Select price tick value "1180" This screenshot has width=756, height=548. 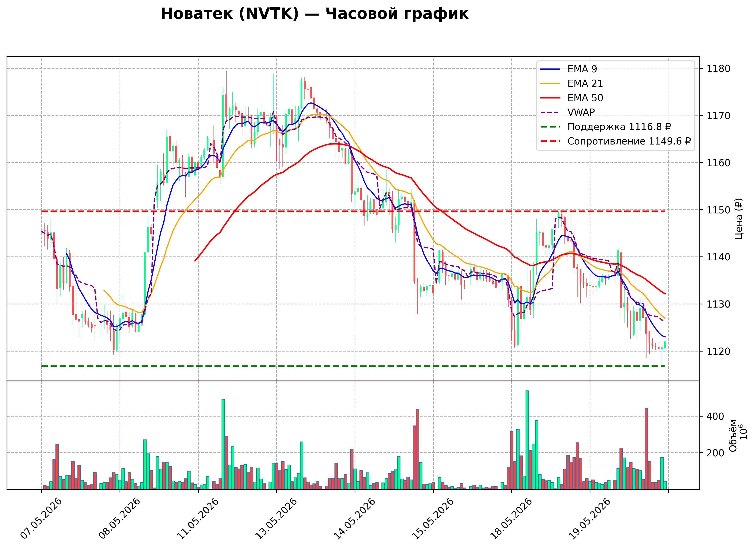point(718,69)
